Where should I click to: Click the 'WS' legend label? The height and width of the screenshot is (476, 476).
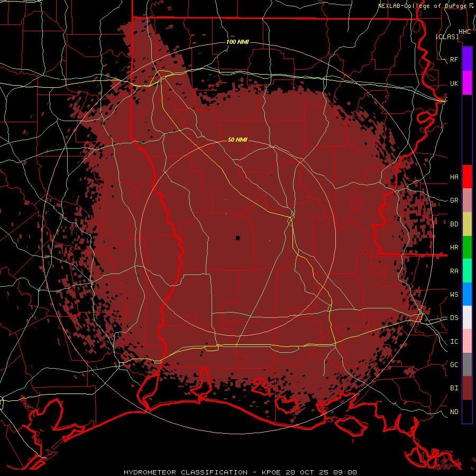click(x=454, y=295)
